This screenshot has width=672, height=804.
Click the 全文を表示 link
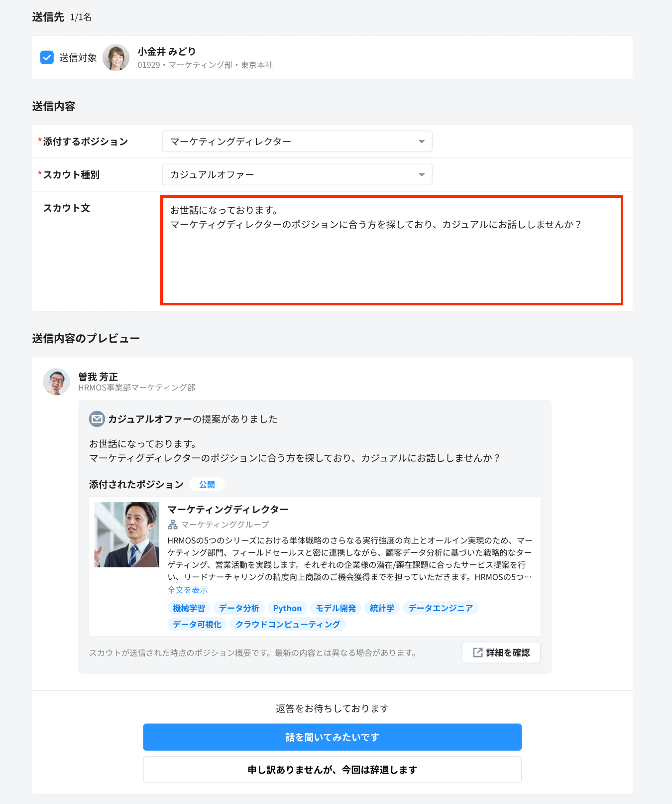tap(188, 590)
